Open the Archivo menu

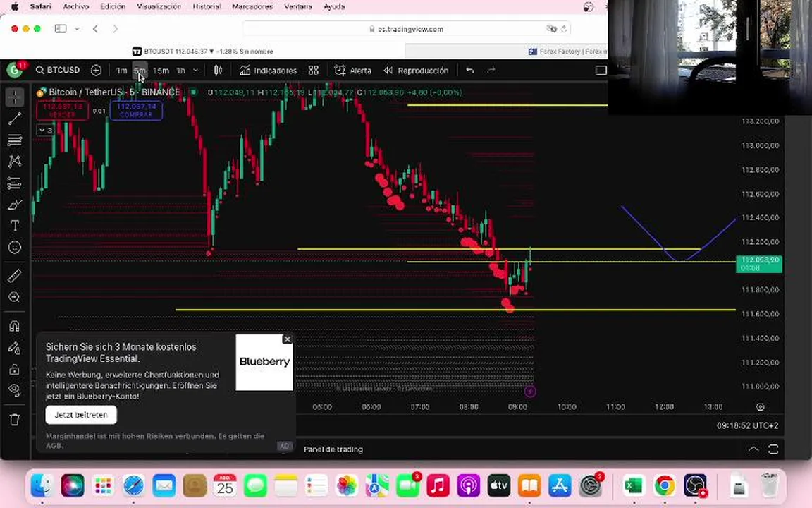(x=75, y=7)
